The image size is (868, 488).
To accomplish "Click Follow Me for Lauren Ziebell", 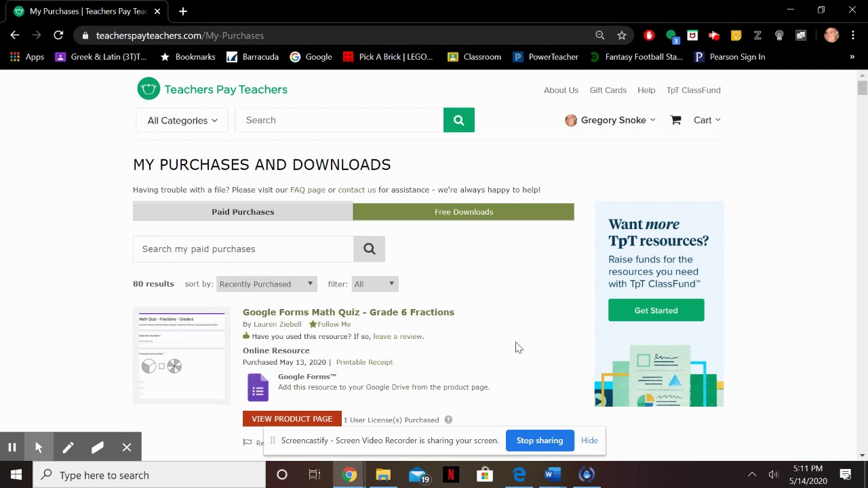I will tap(330, 324).
